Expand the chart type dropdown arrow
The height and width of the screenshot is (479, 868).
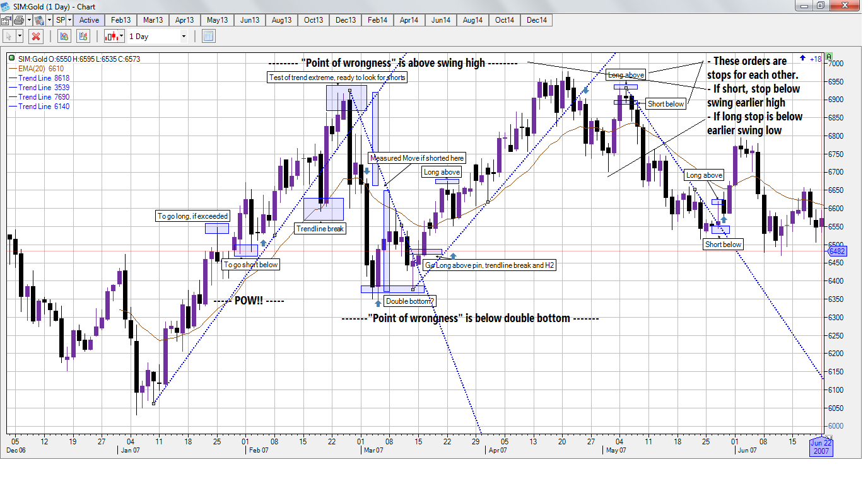click(122, 37)
